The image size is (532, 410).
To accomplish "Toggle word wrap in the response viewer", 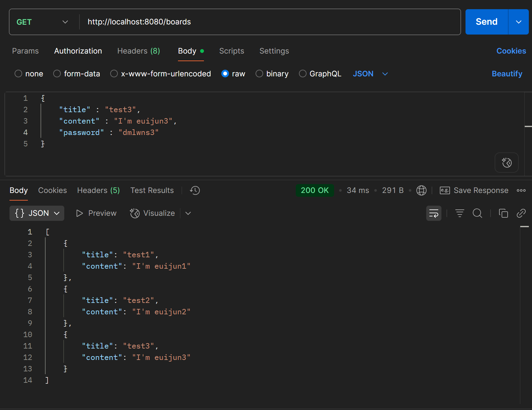I will tap(434, 213).
